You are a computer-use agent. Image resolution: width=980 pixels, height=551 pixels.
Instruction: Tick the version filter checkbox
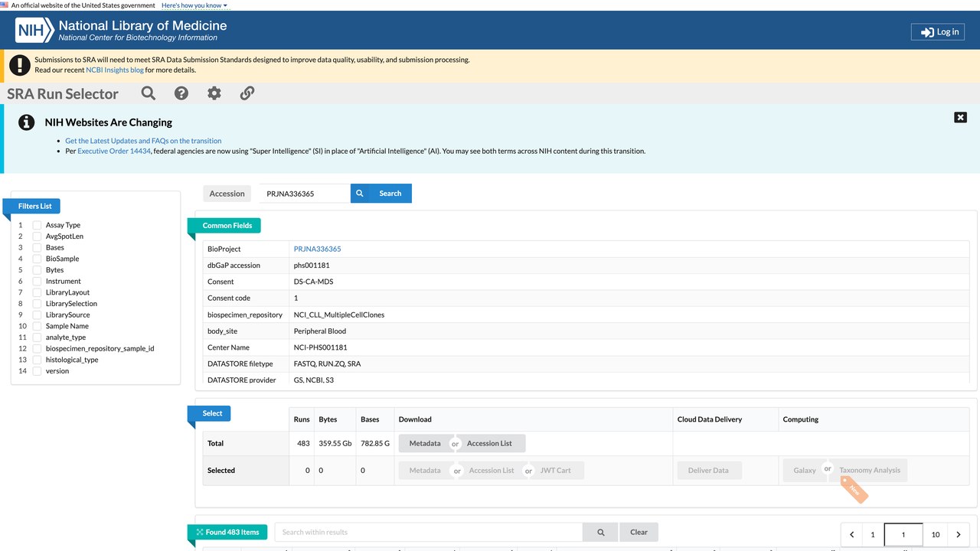click(x=37, y=371)
